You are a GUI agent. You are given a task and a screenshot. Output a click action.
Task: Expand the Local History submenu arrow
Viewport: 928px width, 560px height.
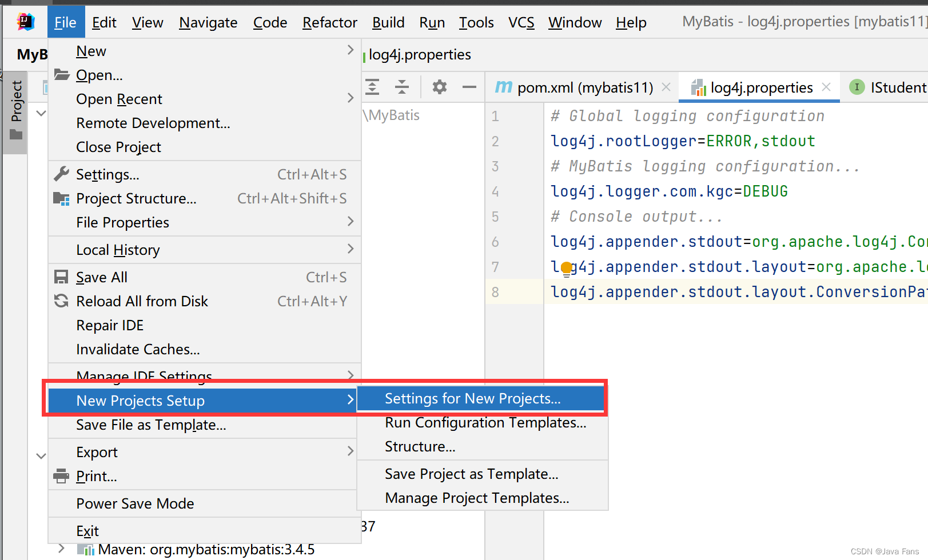click(351, 249)
